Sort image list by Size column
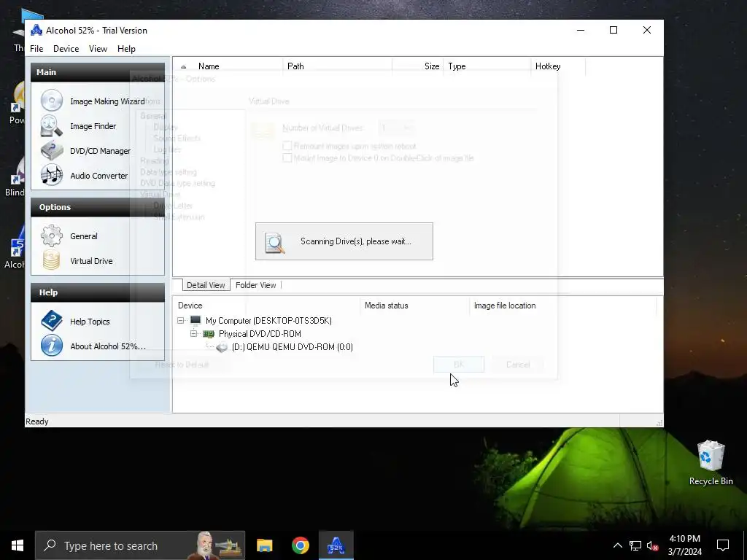 [417, 66]
